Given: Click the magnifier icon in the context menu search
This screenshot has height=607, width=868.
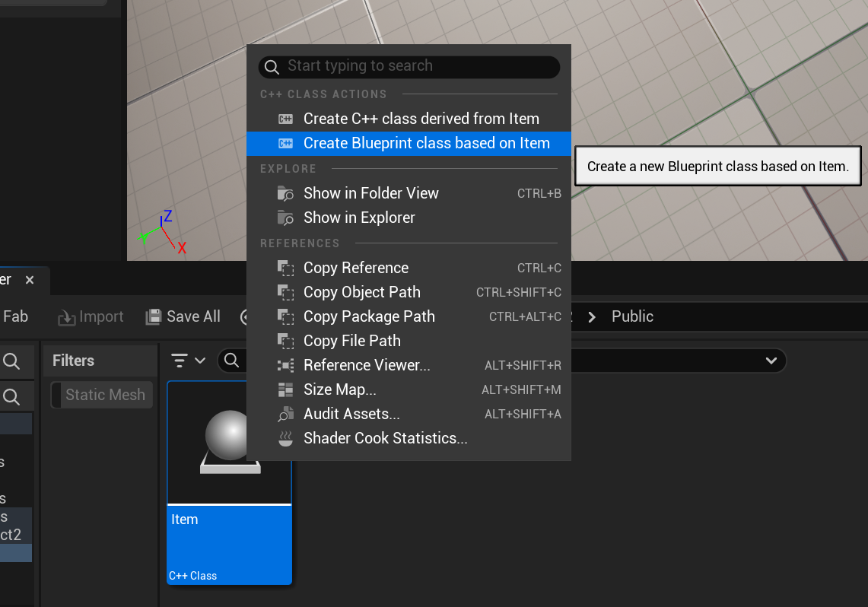Looking at the screenshot, I should (x=272, y=67).
